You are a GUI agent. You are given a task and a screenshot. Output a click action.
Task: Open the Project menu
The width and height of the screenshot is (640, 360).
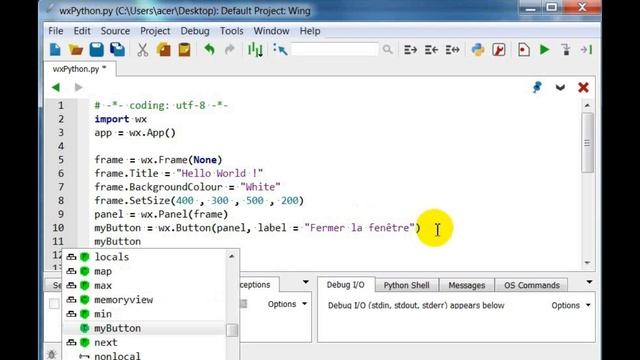click(155, 31)
